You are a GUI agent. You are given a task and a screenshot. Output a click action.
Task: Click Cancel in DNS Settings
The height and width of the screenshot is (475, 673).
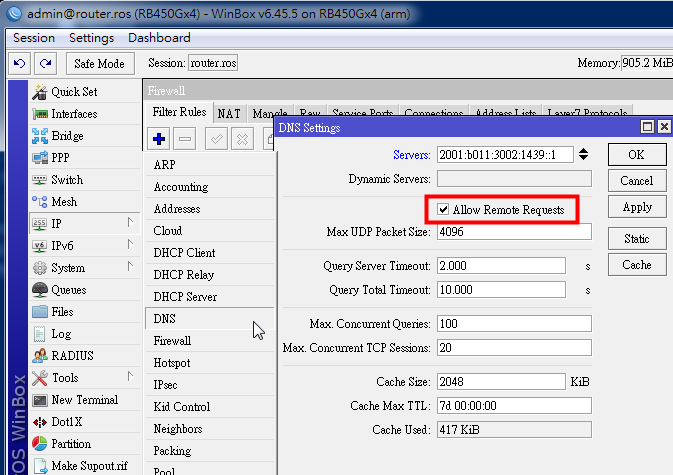(x=637, y=181)
